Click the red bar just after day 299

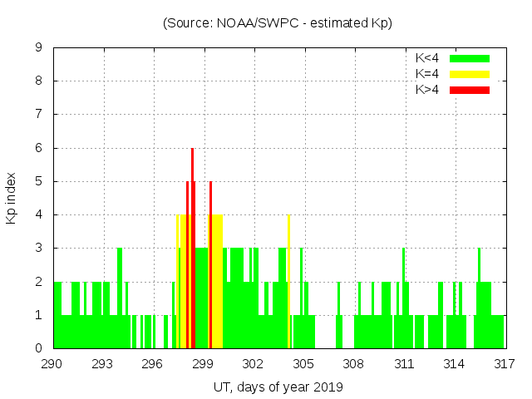coord(210,266)
